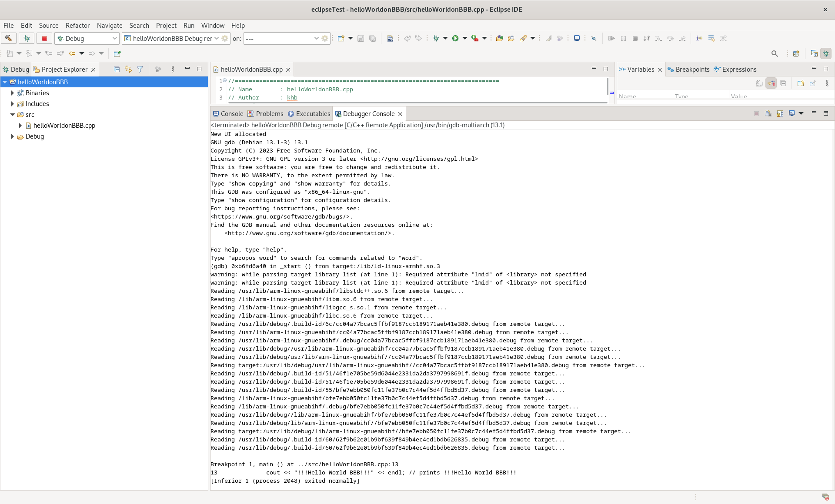This screenshot has width=835, height=504.
Task: Toggle Pin to Debug Context in Variables
Action: point(812,83)
